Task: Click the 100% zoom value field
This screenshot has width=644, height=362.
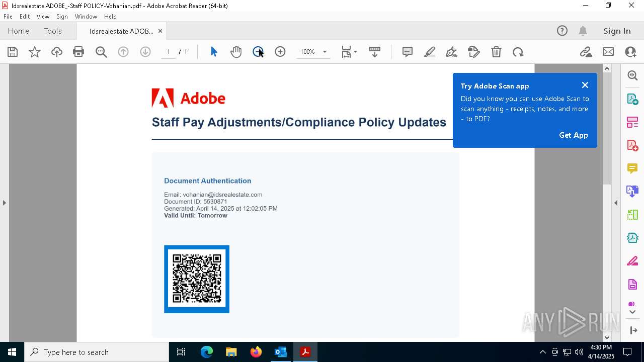Action: coord(307,52)
